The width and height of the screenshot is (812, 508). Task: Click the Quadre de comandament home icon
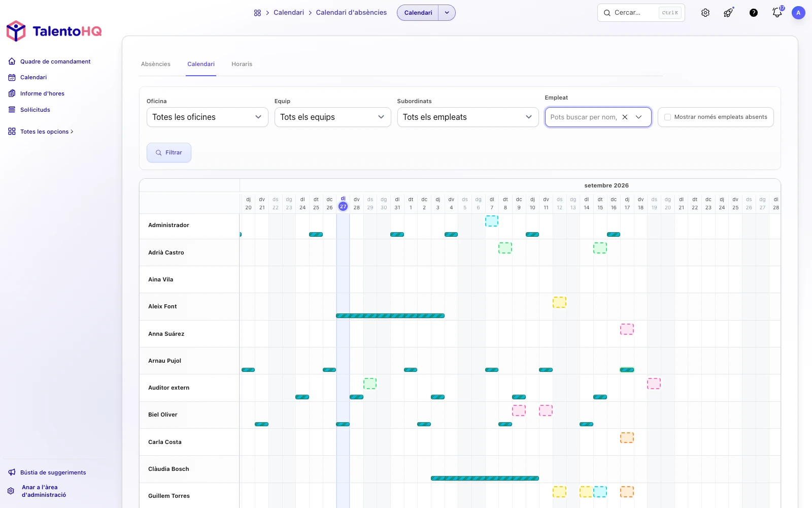[x=12, y=61]
